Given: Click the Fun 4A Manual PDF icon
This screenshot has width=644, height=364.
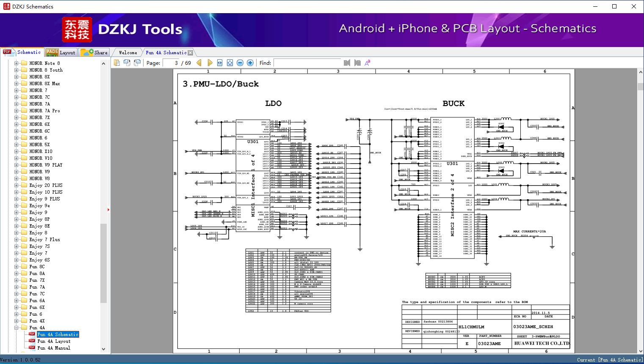Looking at the screenshot, I should tap(32, 347).
